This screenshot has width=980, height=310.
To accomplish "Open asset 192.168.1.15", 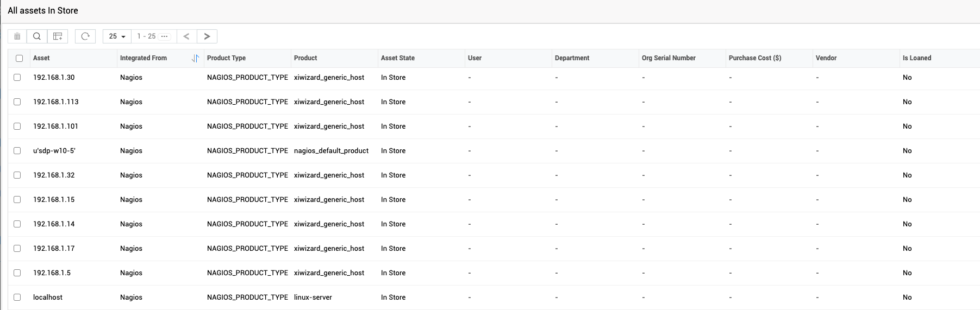I will point(54,200).
